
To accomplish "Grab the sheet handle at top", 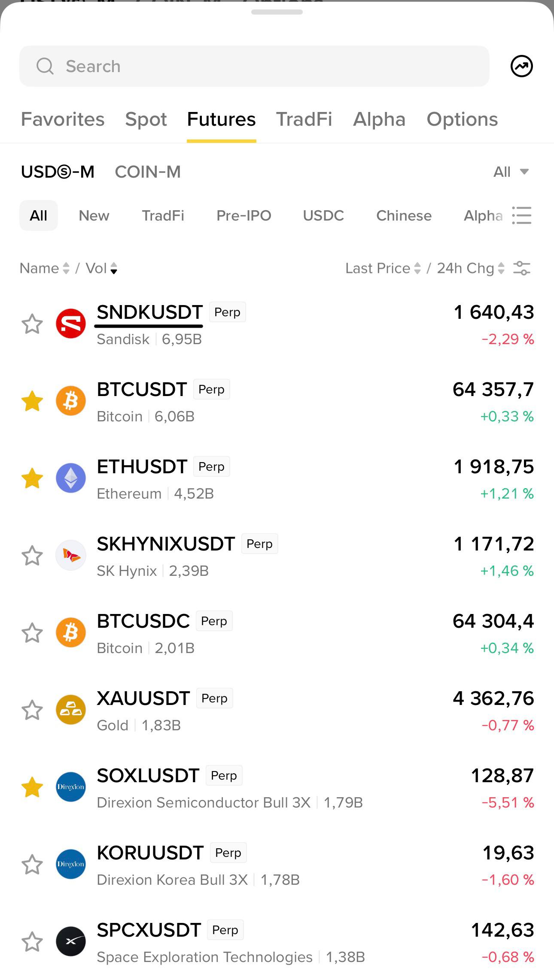I will (x=277, y=12).
